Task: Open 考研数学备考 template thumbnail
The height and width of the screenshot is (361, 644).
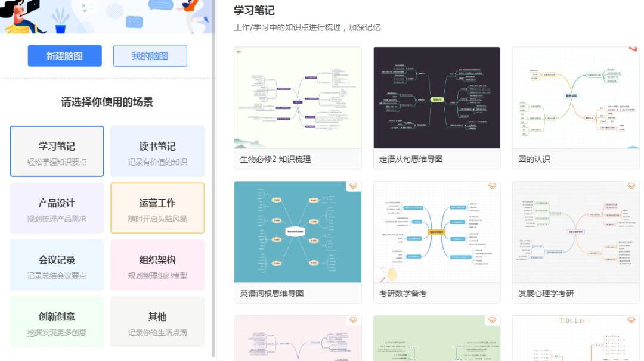Action: tap(436, 232)
